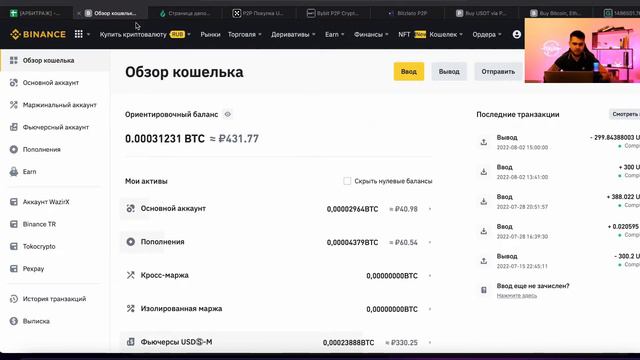Click the Обзор кошелька sidebar icon
This screenshot has width=640, height=360.
[x=14, y=60]
